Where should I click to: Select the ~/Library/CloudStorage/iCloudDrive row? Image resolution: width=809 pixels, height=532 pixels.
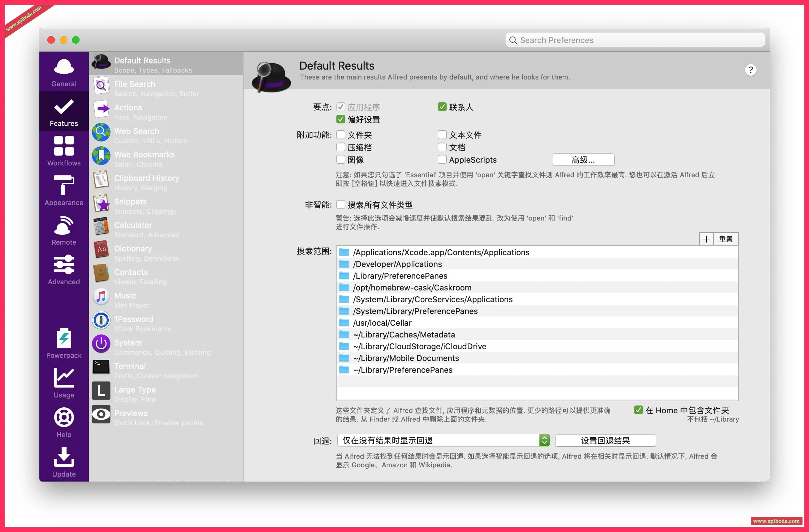537,346
